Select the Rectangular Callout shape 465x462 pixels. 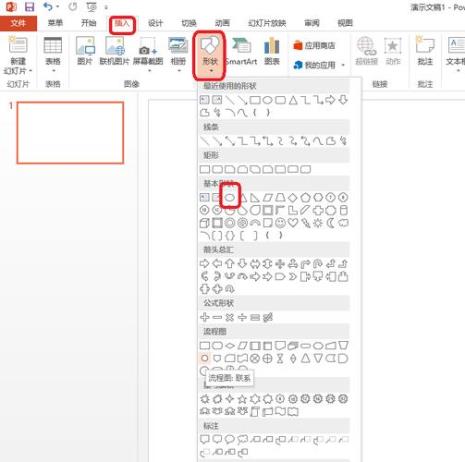tap(205, 439)
